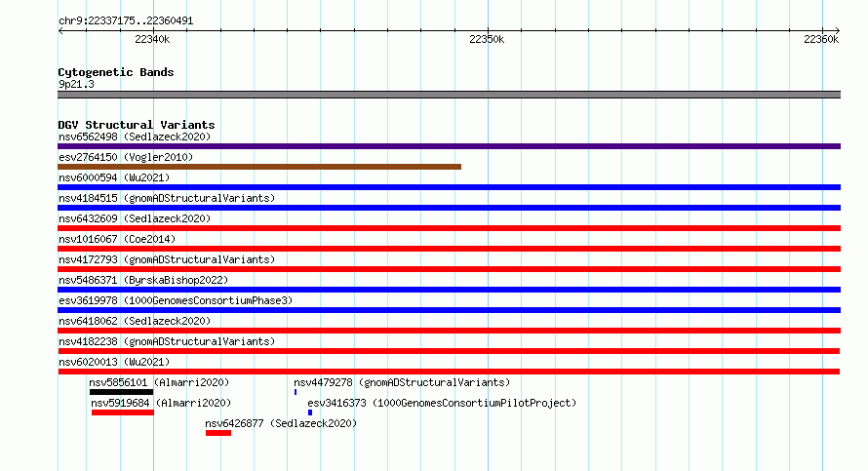Open variant nsv6418062 (Sedlazeck2020) label

click(135, 321)
